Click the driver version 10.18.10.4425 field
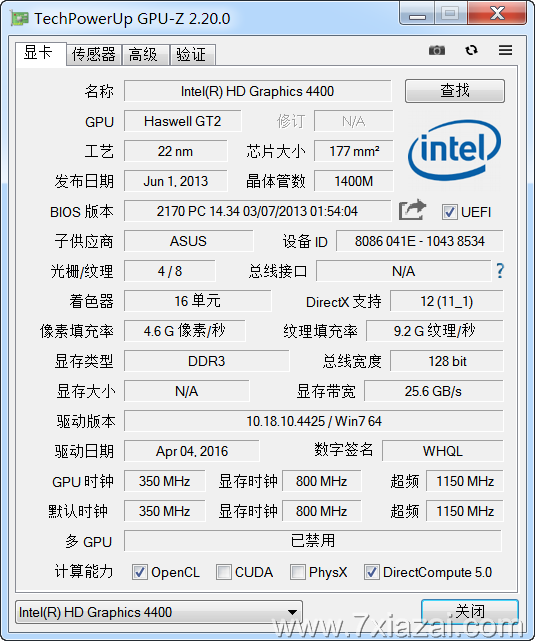This screenshot has width=535, height=641. pyautogui.click(x=313, y=421)
